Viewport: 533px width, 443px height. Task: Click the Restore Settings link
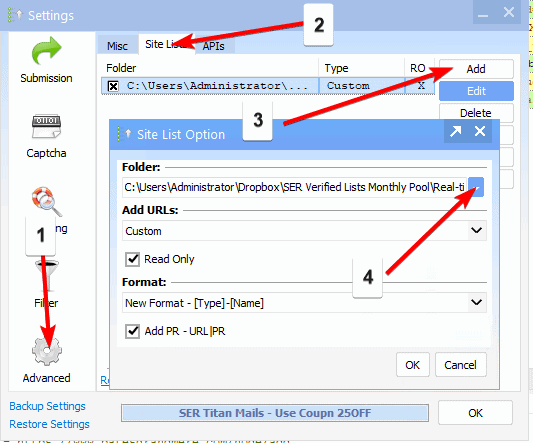coord(49,424)
